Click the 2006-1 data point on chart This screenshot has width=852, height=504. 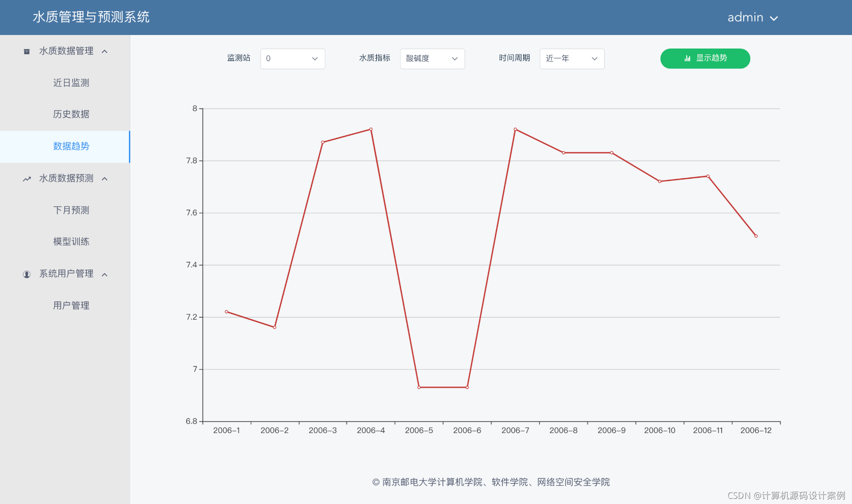coord(226,312)
